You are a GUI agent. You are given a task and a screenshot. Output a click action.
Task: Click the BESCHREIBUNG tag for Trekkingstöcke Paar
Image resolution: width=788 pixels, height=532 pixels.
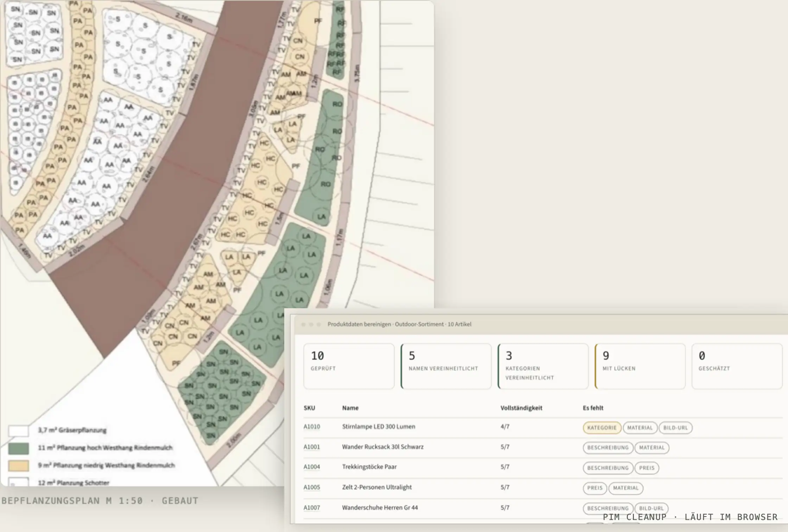(608, 468)
